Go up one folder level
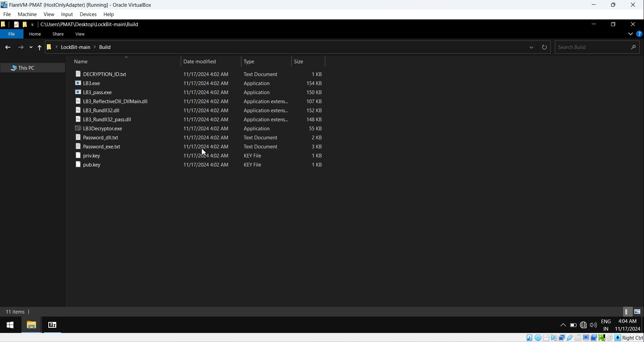The height and width of the screenshot is (342, 644). coord(40,47)
